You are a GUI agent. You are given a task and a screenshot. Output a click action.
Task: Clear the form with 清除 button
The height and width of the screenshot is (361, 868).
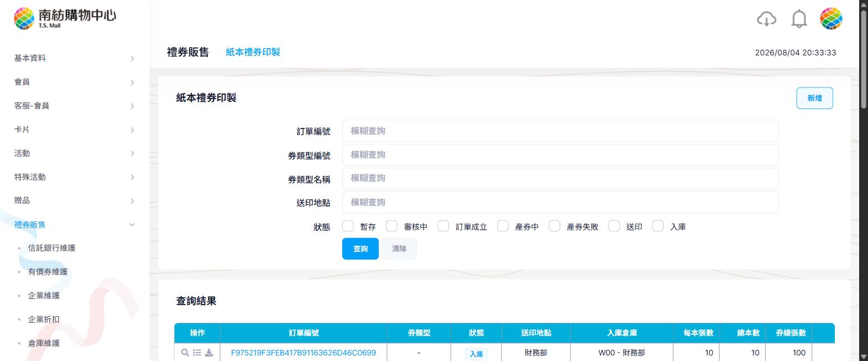click(x=399, y=249)
